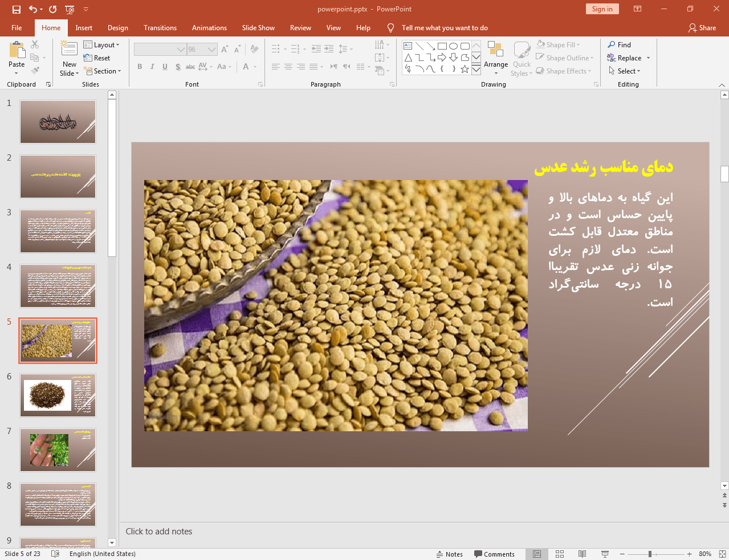Undo the last action
Viewport: 729px width, 560px height.
point(33,9)
